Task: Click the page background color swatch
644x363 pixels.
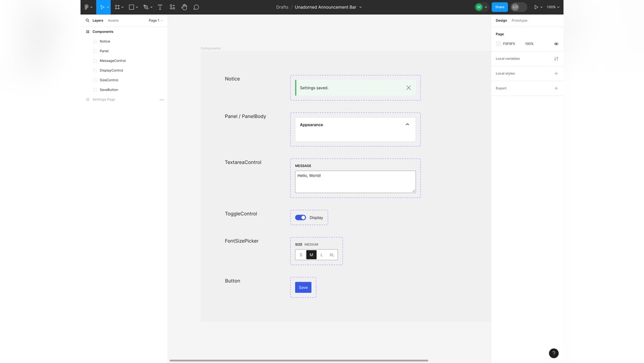Action: (498, 44)
